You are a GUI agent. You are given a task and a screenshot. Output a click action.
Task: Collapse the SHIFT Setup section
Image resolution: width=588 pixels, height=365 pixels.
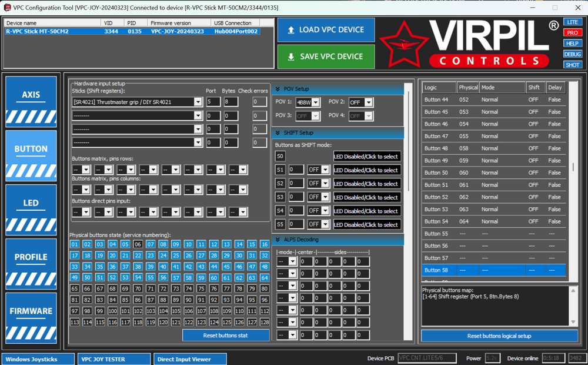[278, 133]
